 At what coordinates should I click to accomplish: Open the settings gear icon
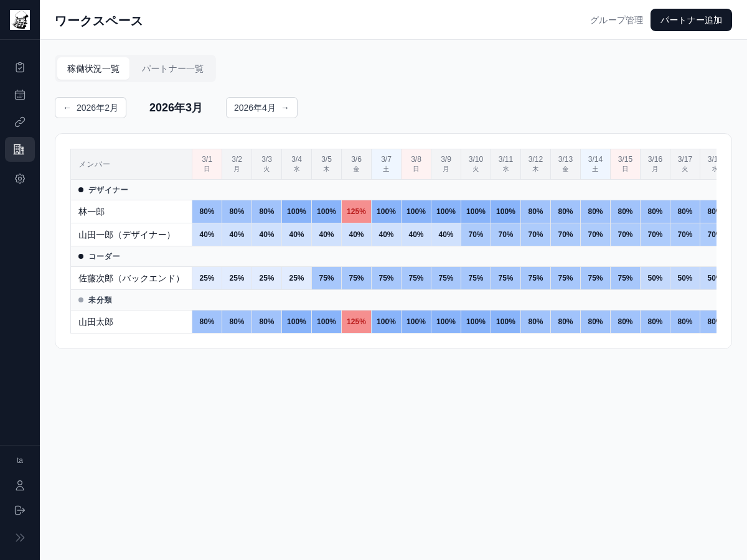tap(20, 179)
